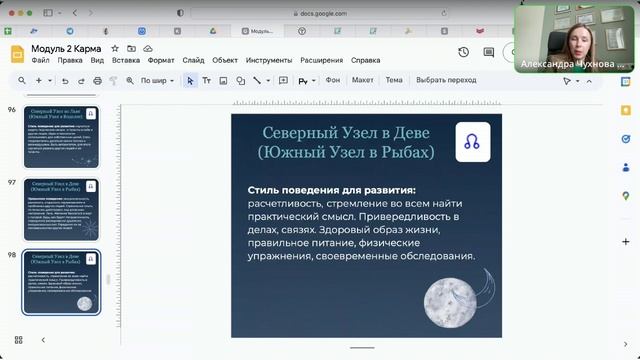Go back in Safari
This screenshot has height=360, width=640.
75,13
